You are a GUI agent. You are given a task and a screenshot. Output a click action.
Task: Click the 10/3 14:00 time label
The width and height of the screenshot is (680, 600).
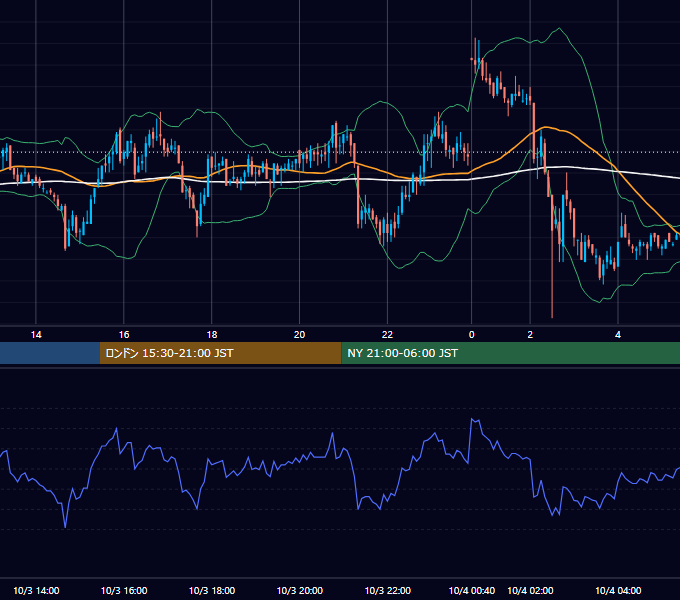[x=36, y=590]
